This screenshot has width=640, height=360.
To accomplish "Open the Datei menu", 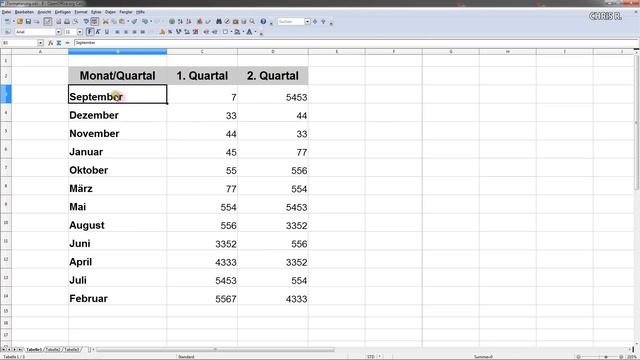I will tap(6, 12).
